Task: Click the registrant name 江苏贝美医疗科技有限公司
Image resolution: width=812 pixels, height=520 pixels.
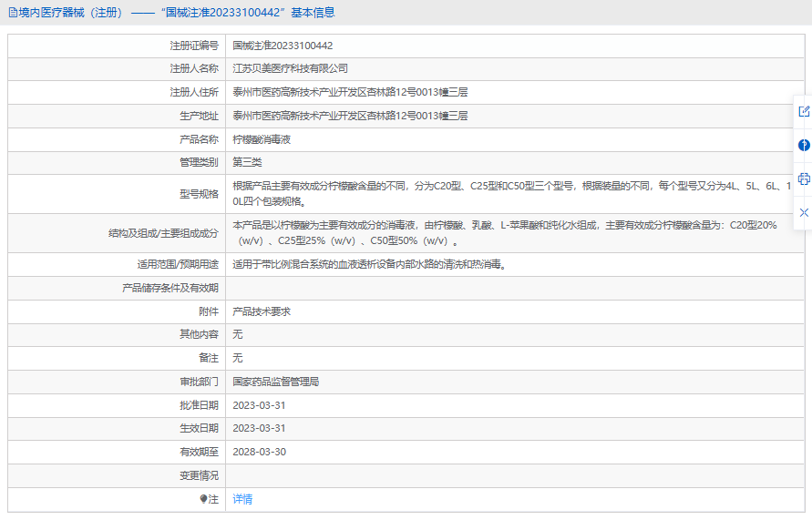Action: coord(290,68)
